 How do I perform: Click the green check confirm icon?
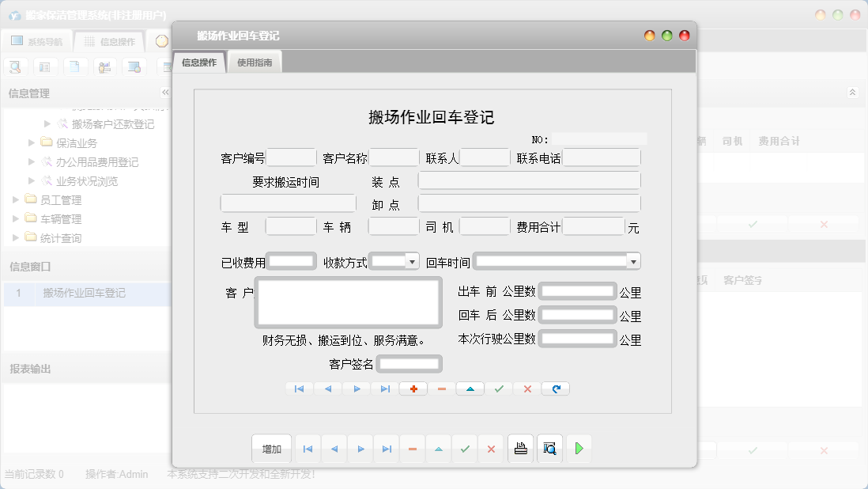498,389
